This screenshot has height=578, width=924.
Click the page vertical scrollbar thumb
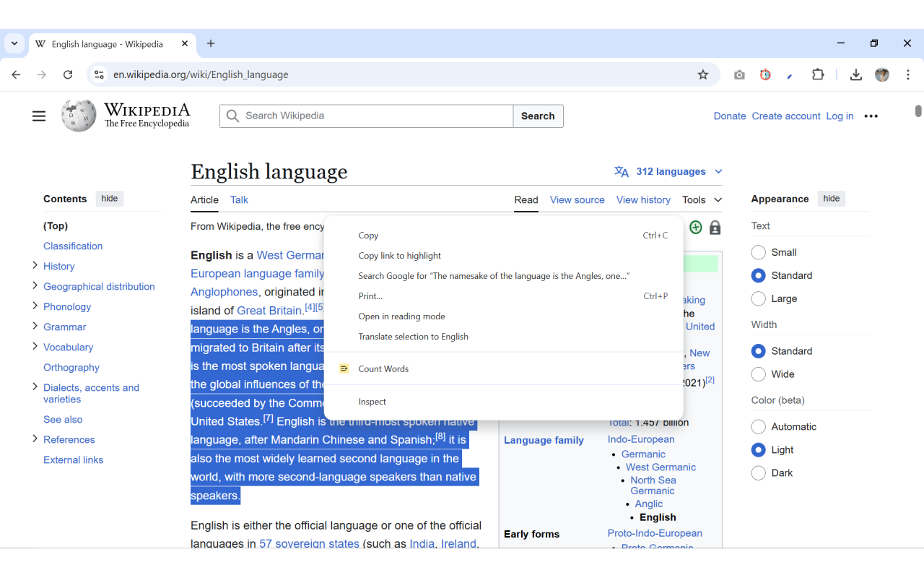pos(918,111)
